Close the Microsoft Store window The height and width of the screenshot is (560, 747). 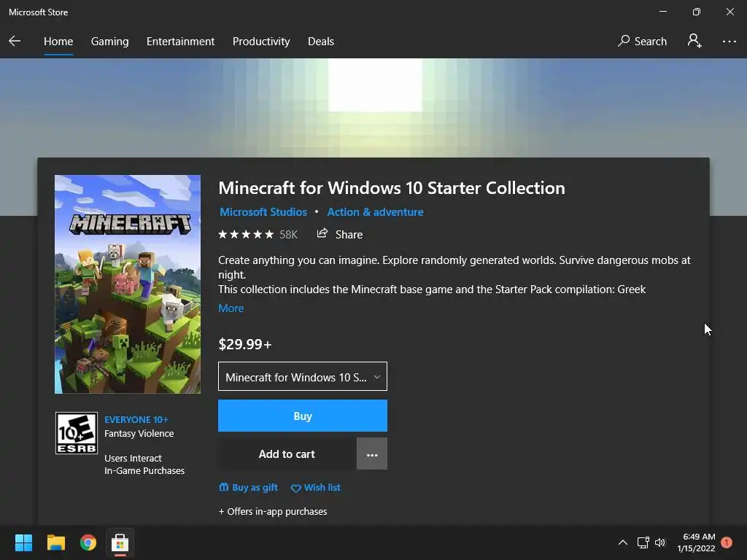coord(729,12)
